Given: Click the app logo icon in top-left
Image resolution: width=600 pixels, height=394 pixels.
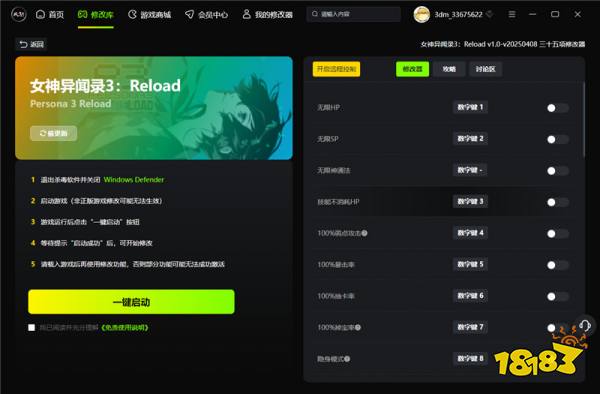Looking at the screenshot, I should (x=19, y=15).
